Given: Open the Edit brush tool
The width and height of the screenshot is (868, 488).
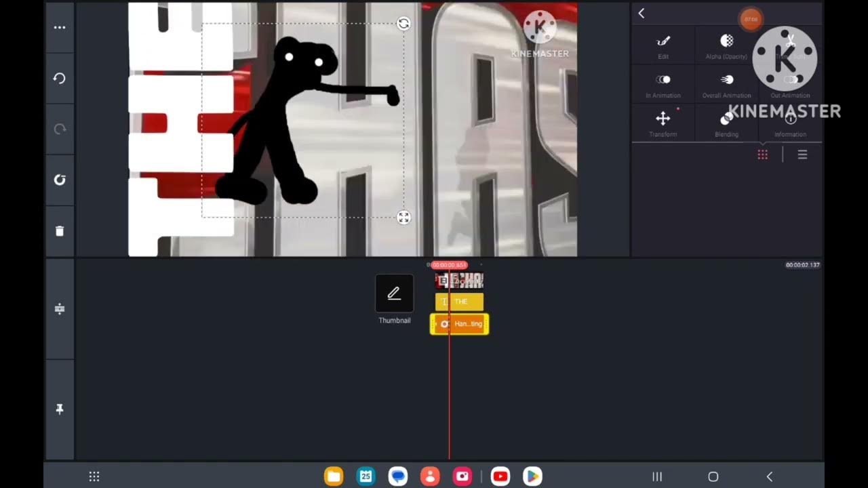Looking at the screenshot, I should (x=663, y=45).
